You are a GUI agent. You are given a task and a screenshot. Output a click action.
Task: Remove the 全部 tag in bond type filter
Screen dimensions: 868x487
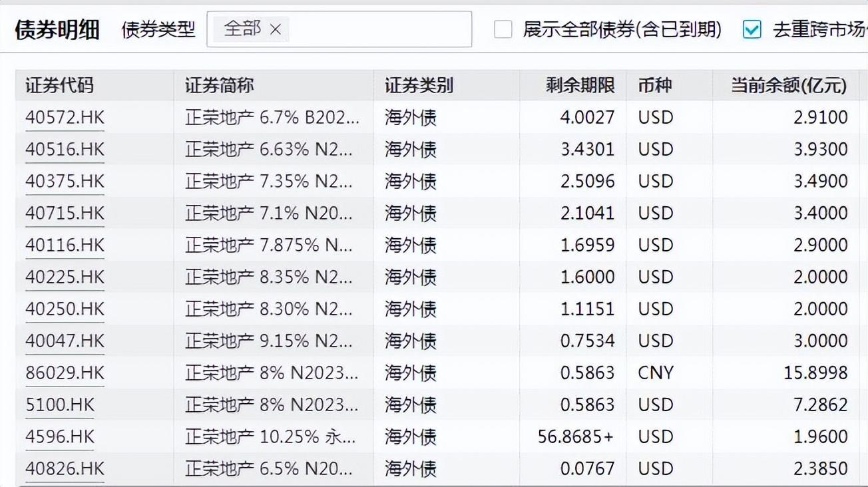click(x=276, y=30)
